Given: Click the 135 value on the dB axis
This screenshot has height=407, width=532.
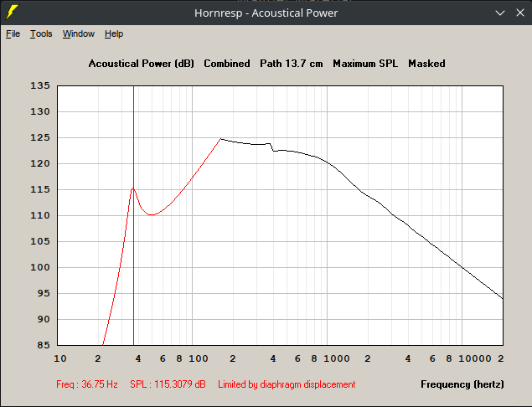Looking at the screenshot, I should coord(40,85).
